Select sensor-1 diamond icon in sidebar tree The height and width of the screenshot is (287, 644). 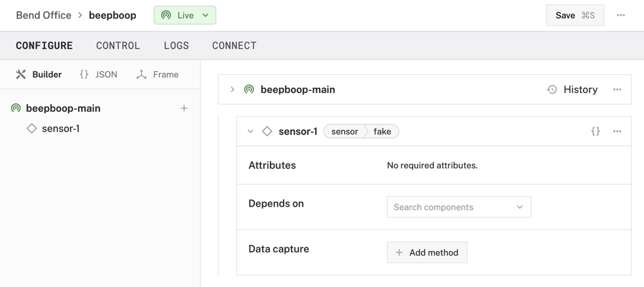click(32, 129)
